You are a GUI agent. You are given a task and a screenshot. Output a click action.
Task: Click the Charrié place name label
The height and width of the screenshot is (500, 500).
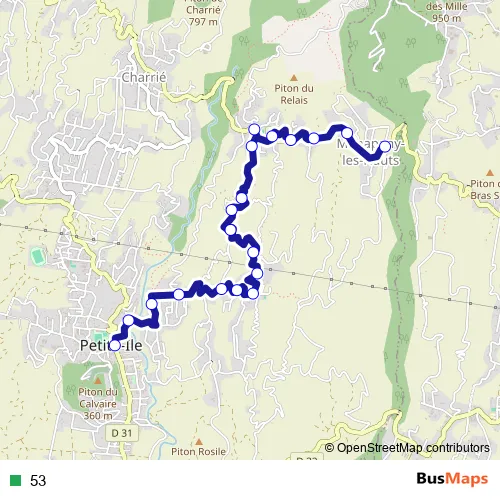[144, 77]
